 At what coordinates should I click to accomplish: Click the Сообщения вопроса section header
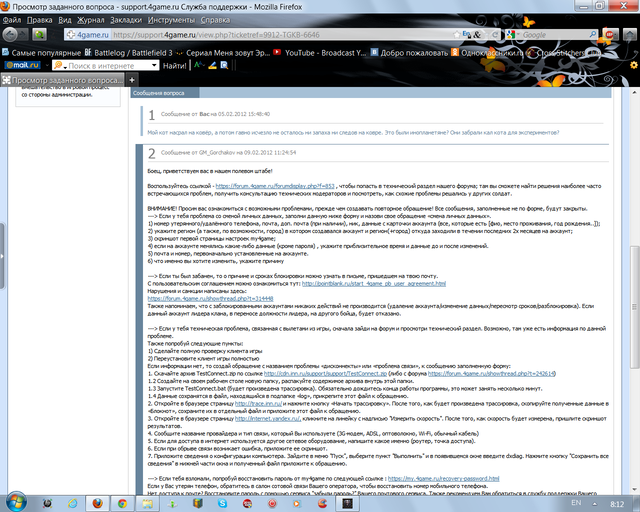coord(165,93)
